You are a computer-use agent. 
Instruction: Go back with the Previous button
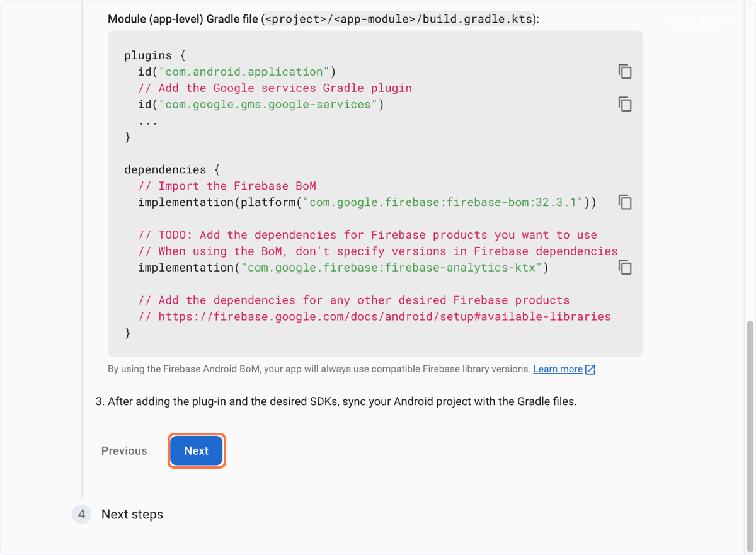124,451
